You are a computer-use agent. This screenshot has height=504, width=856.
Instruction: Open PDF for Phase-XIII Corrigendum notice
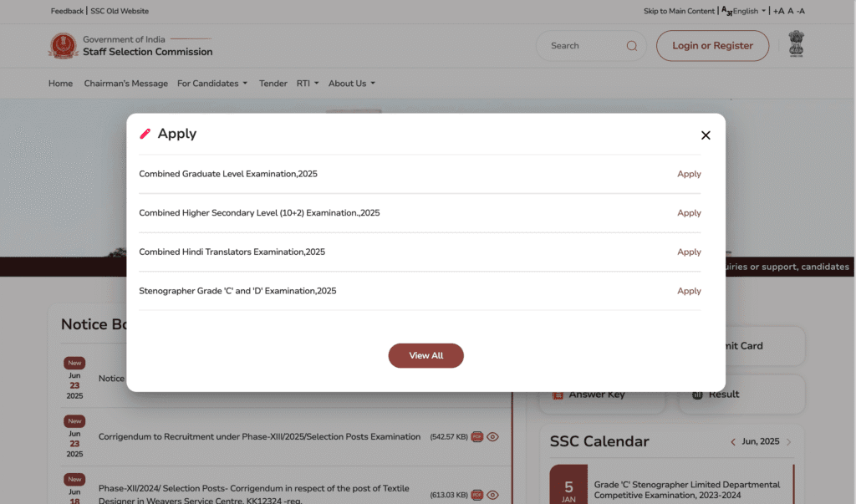click(x=477, y=437)
